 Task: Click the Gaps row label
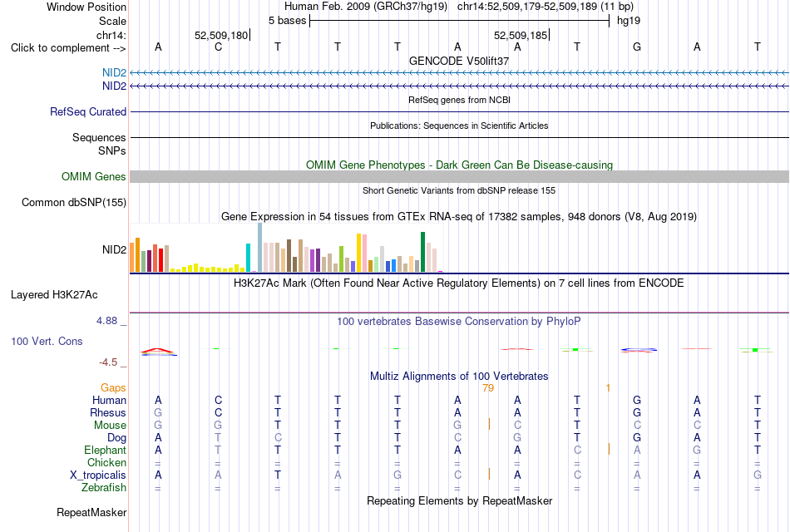pyautogui.click(x=113, y=387)
